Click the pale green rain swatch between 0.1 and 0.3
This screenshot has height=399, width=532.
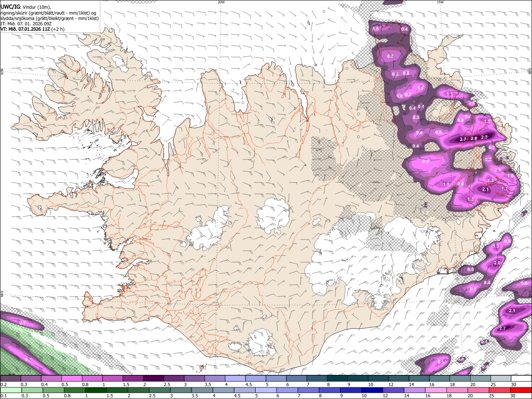10,390
